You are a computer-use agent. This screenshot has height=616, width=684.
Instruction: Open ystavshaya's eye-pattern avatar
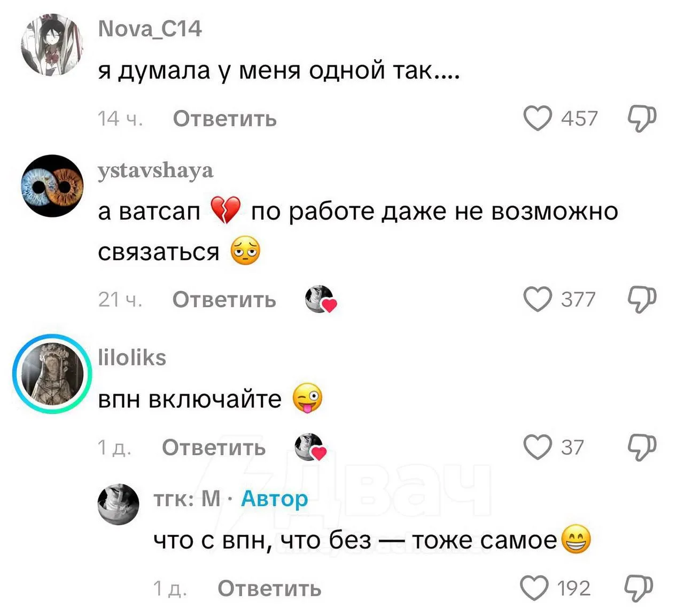52,185
